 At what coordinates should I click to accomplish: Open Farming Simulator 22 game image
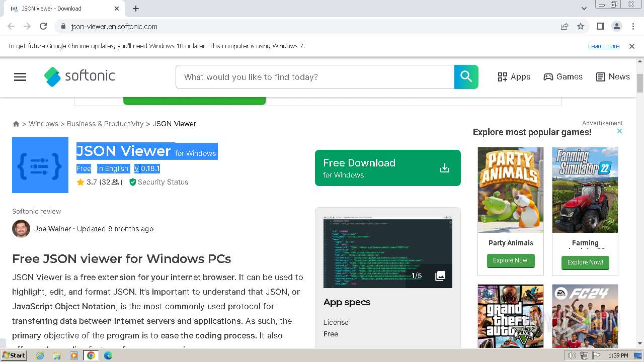pyautogui.click(x=585, y=190)
